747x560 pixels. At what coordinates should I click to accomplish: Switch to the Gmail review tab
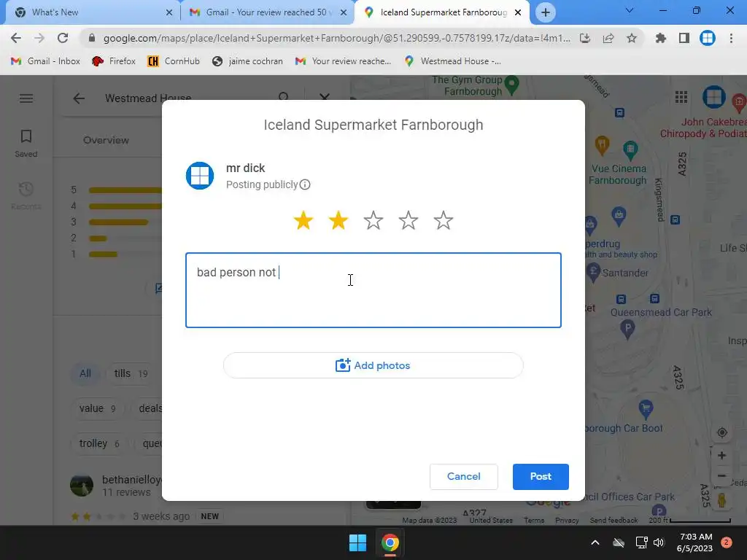tap(267, 12)
